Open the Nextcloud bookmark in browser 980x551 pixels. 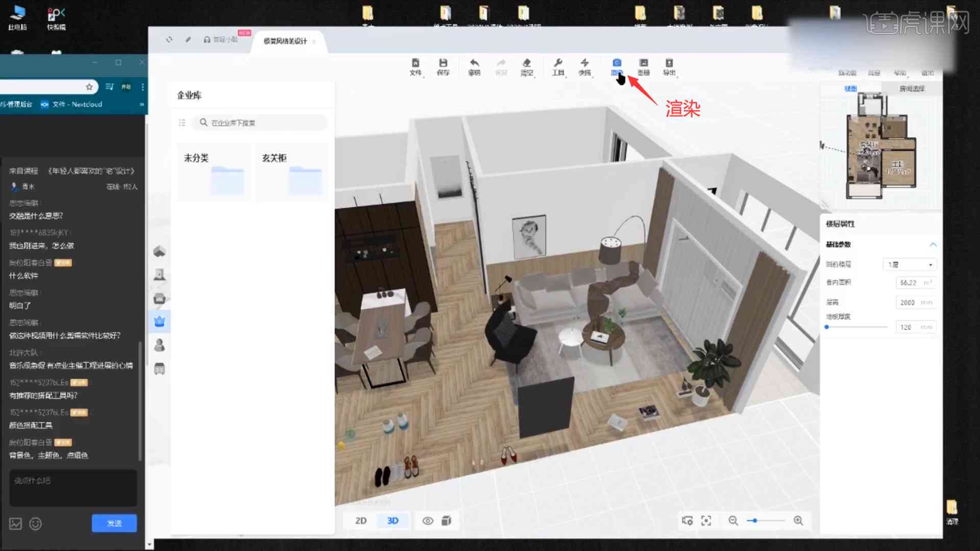[71, 104]
